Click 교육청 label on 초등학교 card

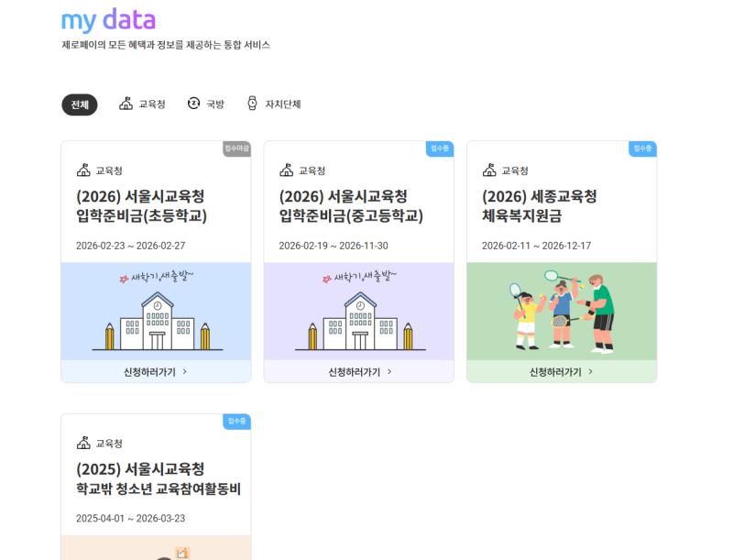point(109,170)
